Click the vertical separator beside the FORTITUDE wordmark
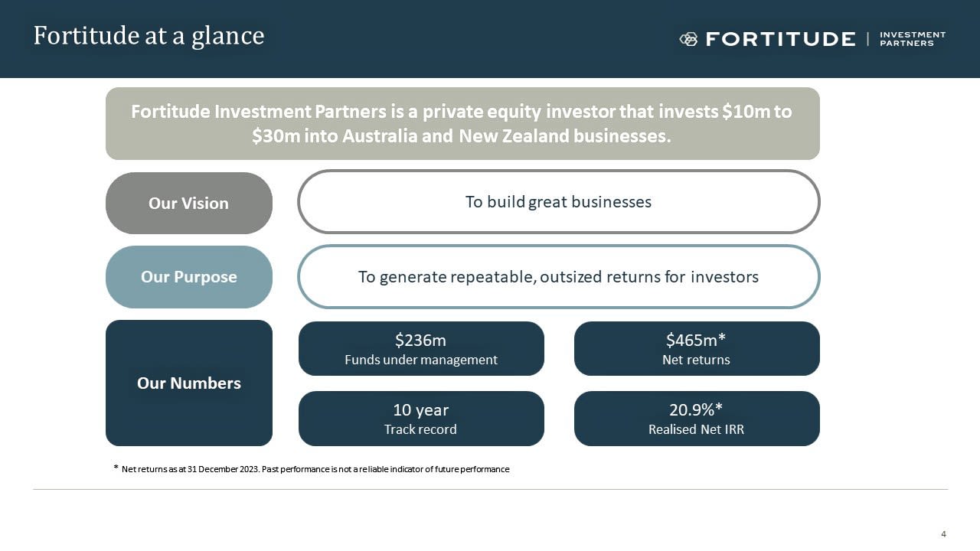 (x=867, y=39)
